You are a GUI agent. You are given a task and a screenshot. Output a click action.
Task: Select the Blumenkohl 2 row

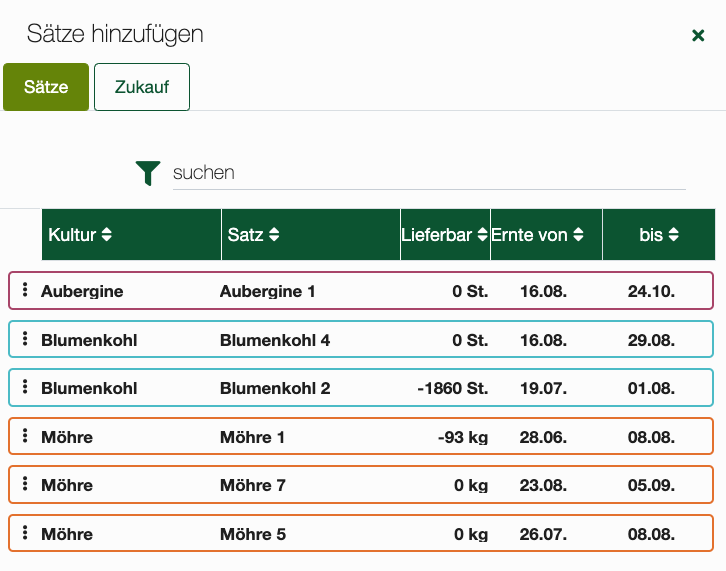coord(360,388)
